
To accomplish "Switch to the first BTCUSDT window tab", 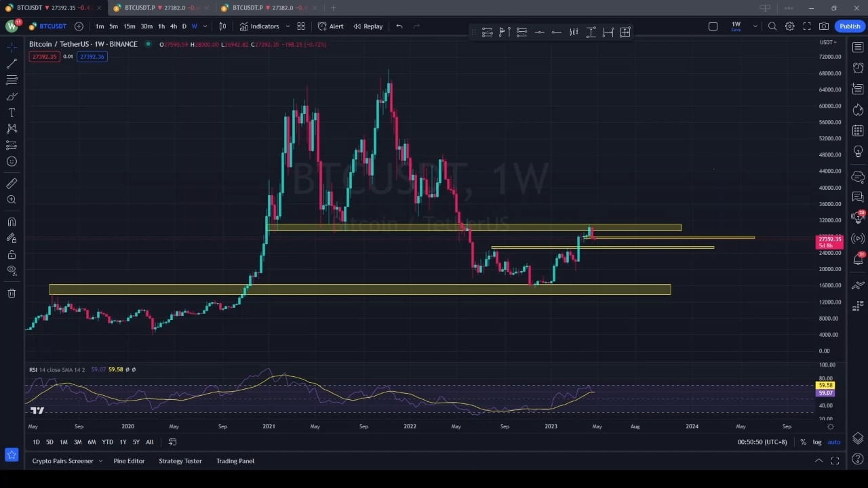I will click(x=54, y=8).
